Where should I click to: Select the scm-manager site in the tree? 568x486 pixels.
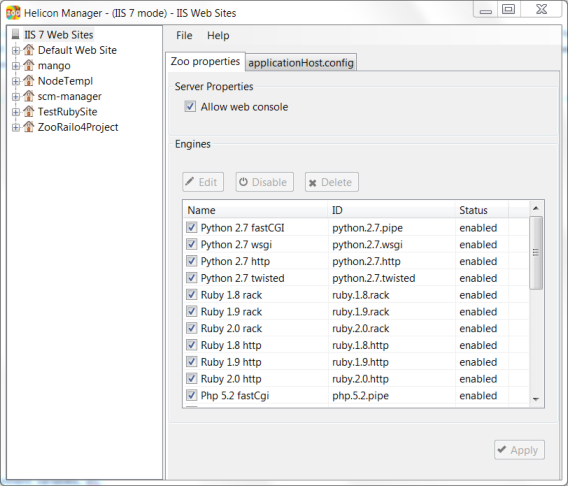point(70,96)
